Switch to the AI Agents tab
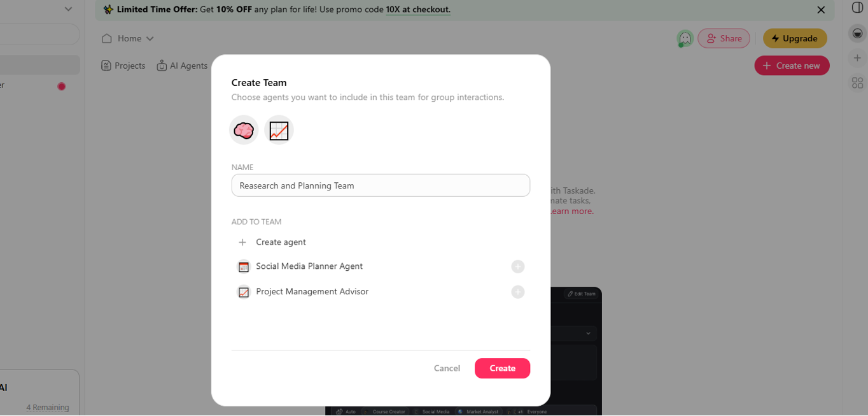 point(182,66)
